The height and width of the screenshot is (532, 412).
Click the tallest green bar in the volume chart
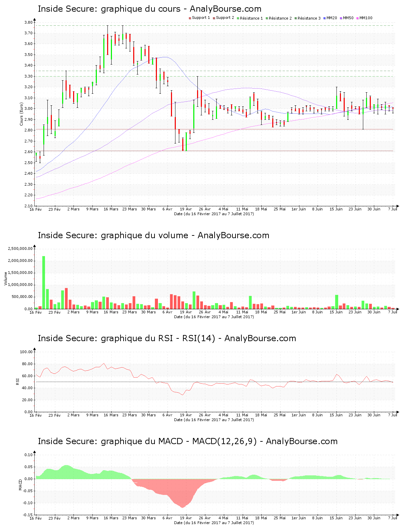click(x=44, y=282)
